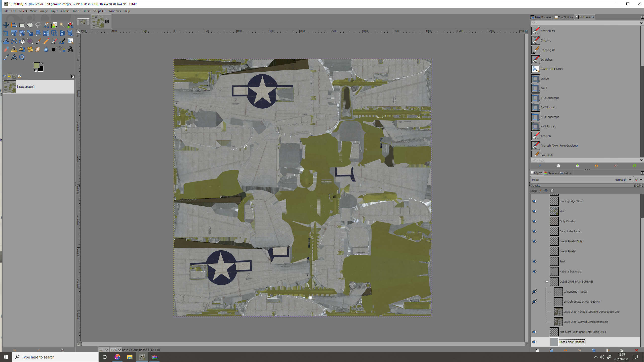Open the Filters menu
644x362 pixels.
click(86, 11)
